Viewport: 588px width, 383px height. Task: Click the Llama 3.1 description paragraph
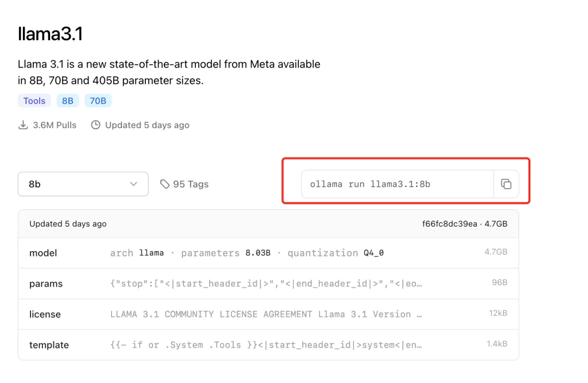(x=169, y=72)
